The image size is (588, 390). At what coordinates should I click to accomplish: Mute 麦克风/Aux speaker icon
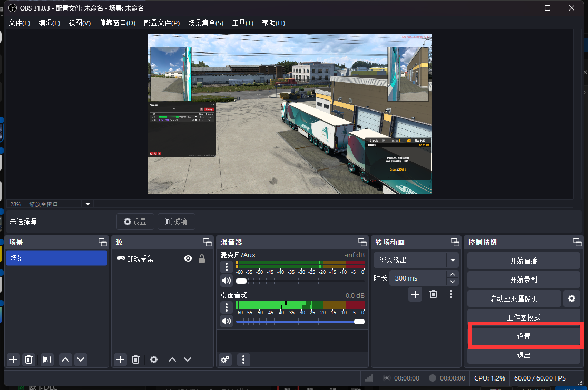227,281
